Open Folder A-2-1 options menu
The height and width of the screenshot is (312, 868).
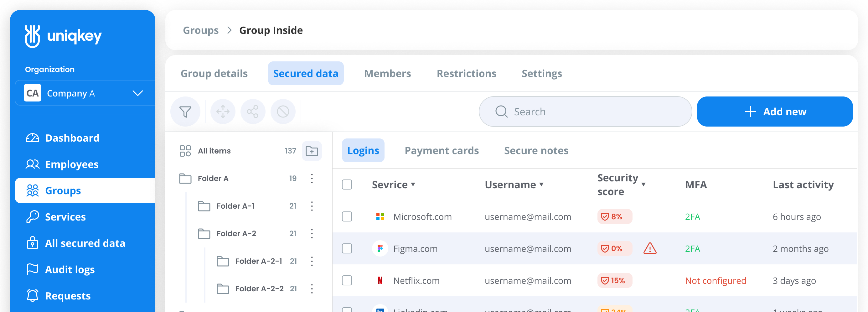[312, 261]
